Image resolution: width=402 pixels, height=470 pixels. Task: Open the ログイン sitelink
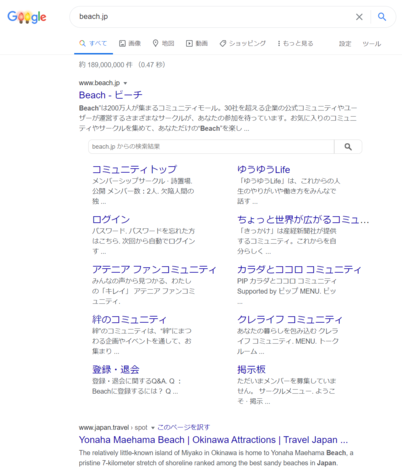(111, 219)
